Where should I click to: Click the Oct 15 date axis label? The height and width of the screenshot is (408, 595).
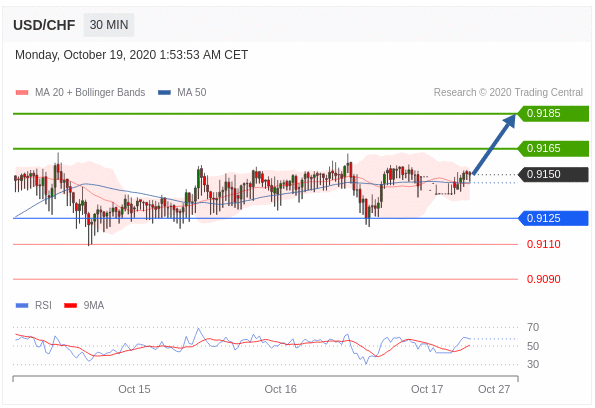[134, 389]
